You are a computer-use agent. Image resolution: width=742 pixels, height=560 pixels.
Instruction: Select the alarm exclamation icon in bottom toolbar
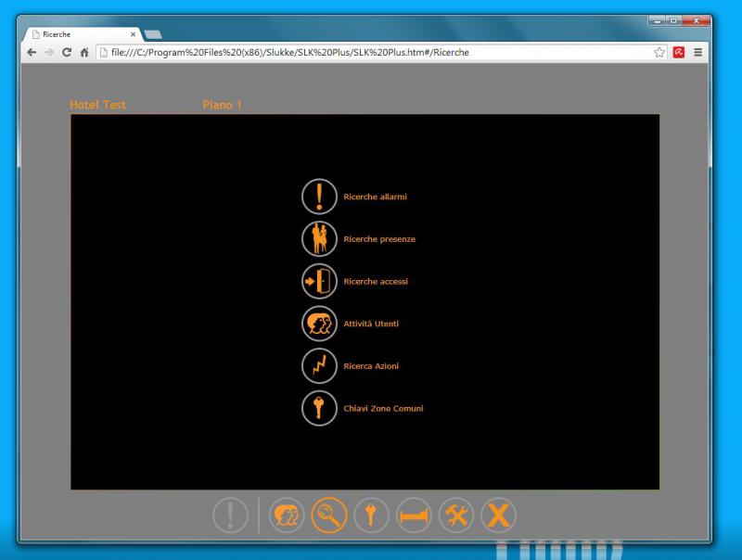tap(230, 515)
